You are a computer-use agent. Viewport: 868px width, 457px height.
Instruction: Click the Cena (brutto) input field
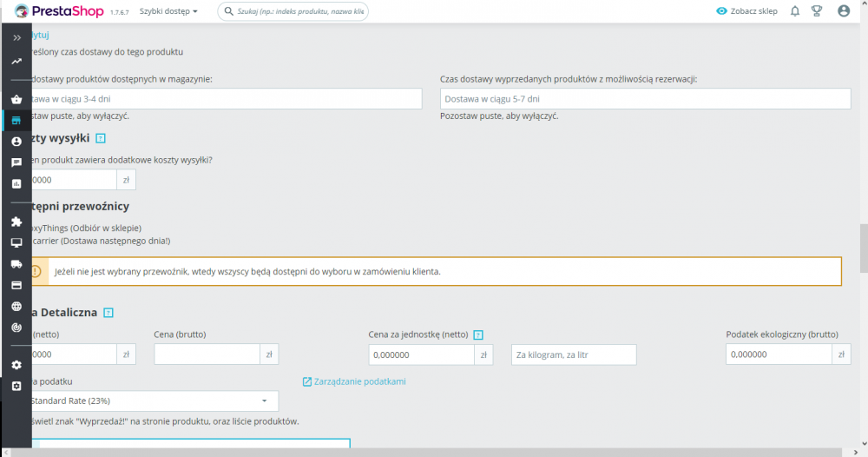(207, 354)
